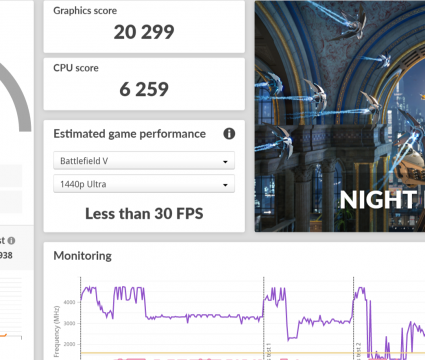Click the info icon beside 938 score
This screenshot has height=360, width=425.
coord(11,240)
